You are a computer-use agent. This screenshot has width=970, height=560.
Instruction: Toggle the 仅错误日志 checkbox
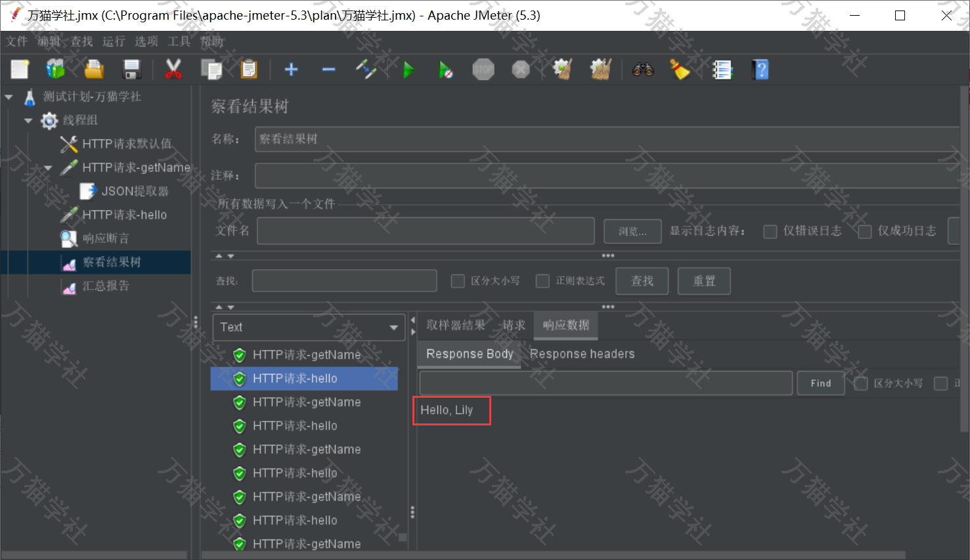(770, 231)
